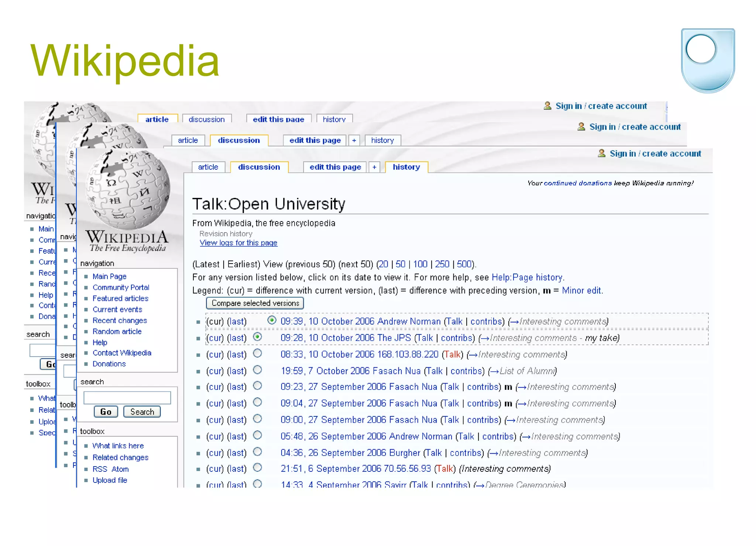Image resolution: width=756 pixels, height=546 pixels.
Task: Open the article tab in back window
Action: tap(157, 119)
